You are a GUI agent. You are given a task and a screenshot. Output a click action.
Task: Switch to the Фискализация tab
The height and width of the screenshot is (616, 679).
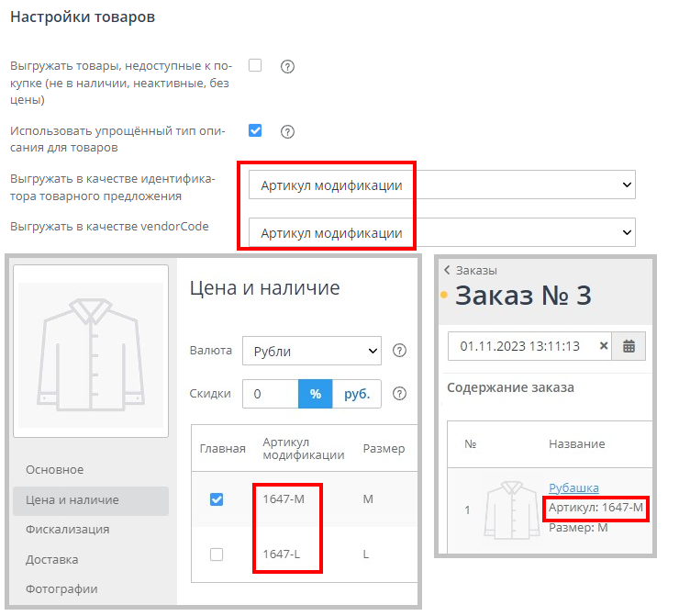pos(67,529)
